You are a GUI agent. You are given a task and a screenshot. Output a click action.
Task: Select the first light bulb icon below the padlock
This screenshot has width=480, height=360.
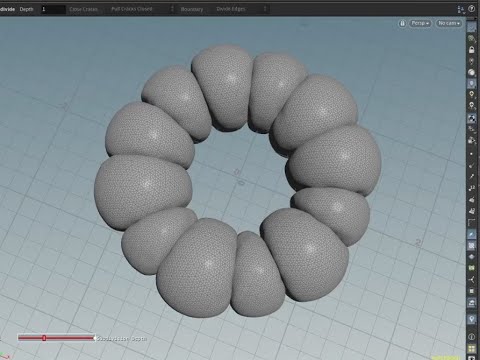pos(471,61)
